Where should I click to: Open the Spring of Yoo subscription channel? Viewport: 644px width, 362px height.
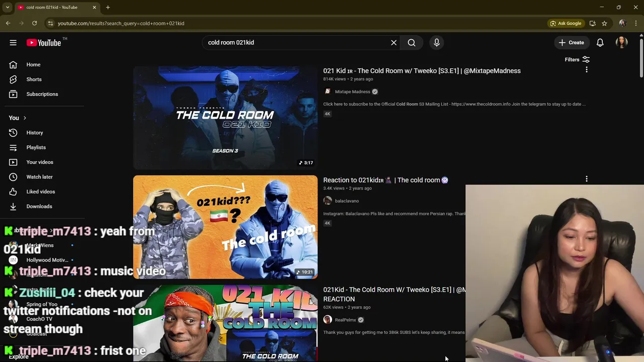coord(42,304)
